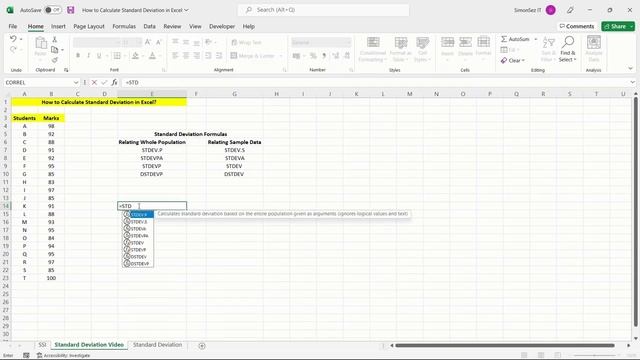This screenshot has height=360, width=640.
Task: Click the vertical scrollbar thumb
Action: [x=636, y=211]
